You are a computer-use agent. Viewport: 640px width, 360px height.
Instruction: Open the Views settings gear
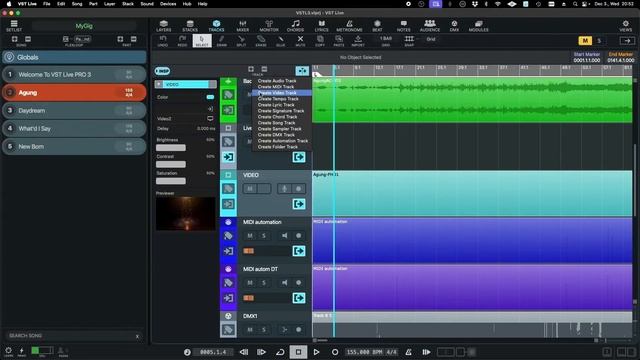pos(625,26)
